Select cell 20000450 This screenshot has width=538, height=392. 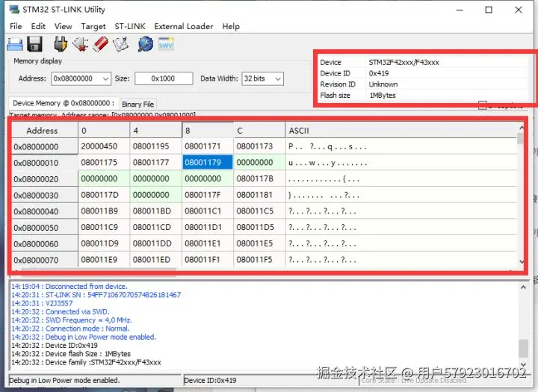(x=104, y=146)
